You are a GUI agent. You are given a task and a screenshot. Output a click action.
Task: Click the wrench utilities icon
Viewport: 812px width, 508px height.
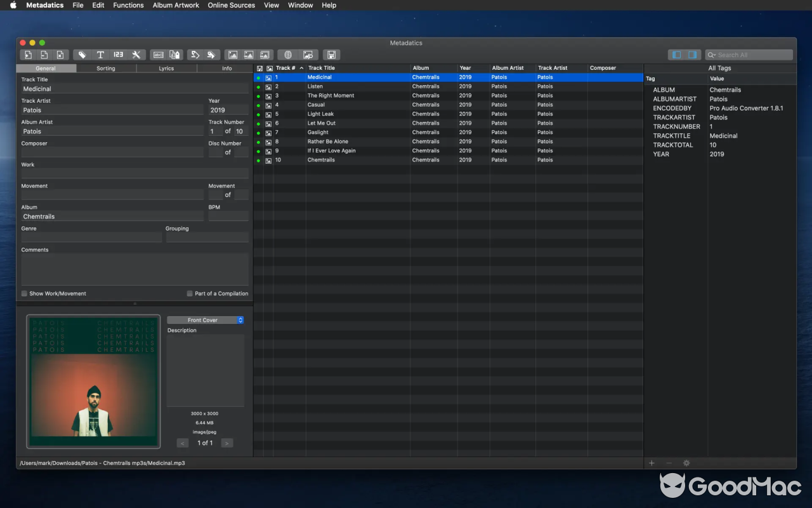[x=136, y=55]
